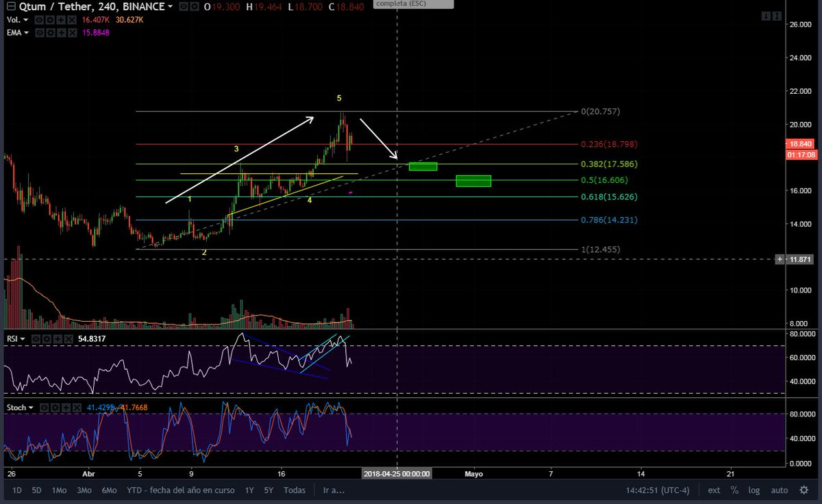822x504 pixels.
Task: Remove the RSI indicator with X icon
Action: pos(68,339)
